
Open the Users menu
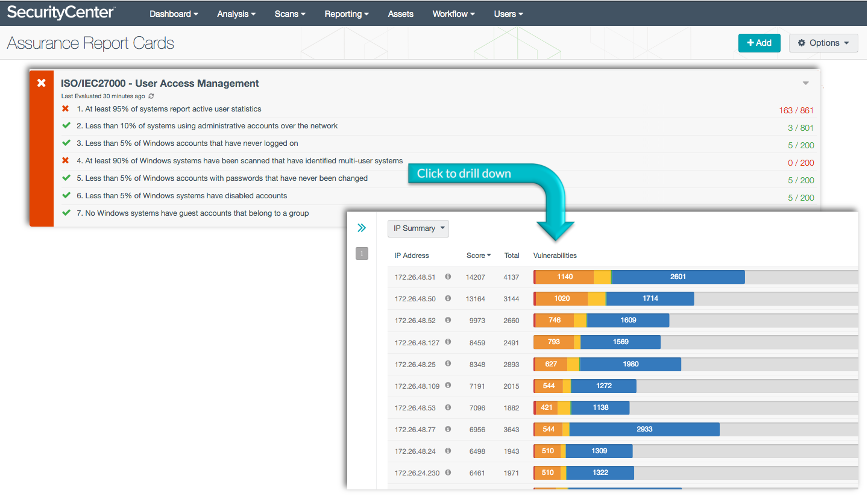pos(509,14)
